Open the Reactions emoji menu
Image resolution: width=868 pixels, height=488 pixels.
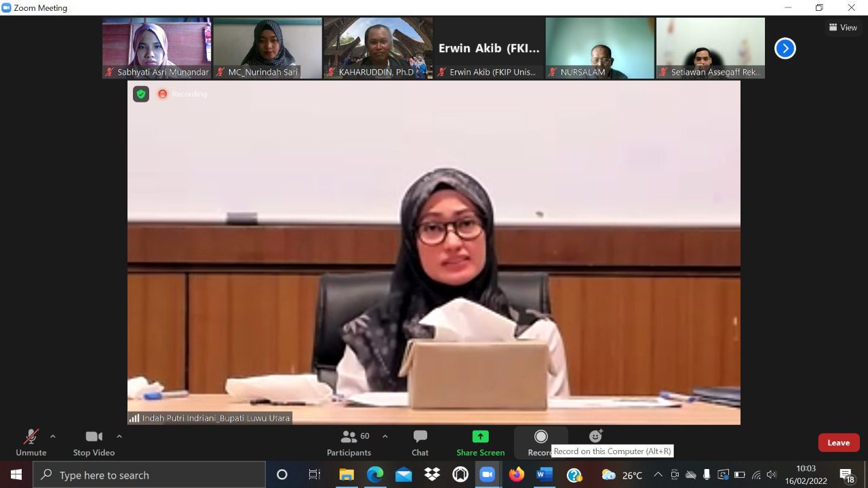595,436
